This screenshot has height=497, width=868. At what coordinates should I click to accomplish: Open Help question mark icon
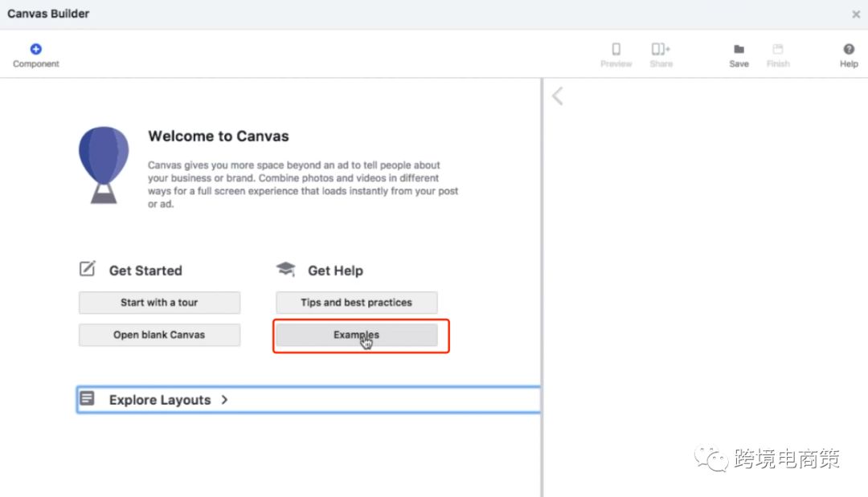pyautogui.click(x=849, y=49)
